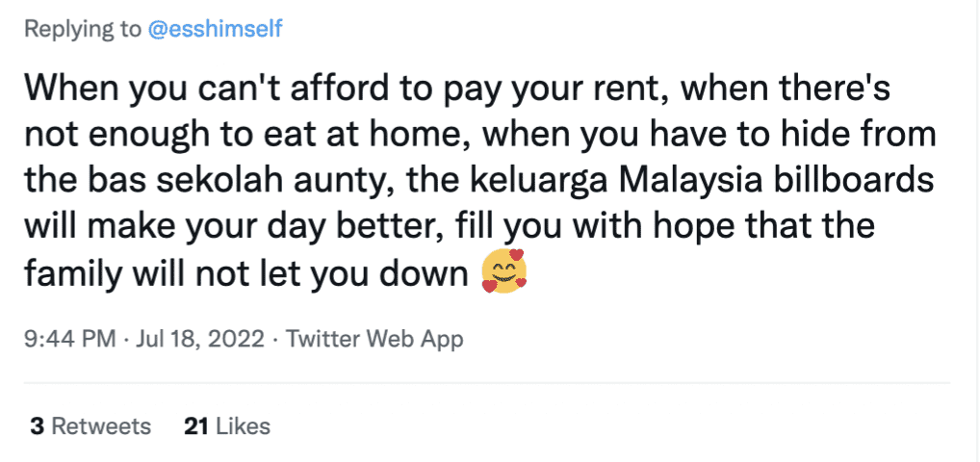Click "family will not let you down" text
This screenshot has height=462, width=980.
(245, 274)
